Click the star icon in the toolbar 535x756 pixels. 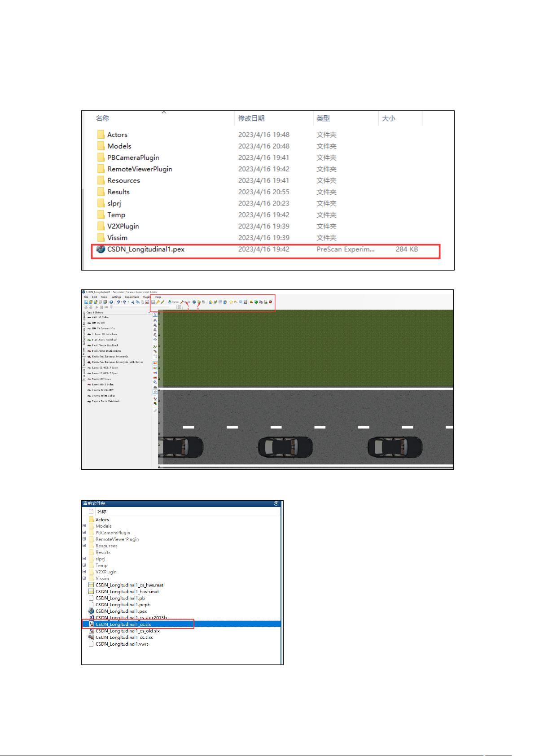(x=231, y=302)
